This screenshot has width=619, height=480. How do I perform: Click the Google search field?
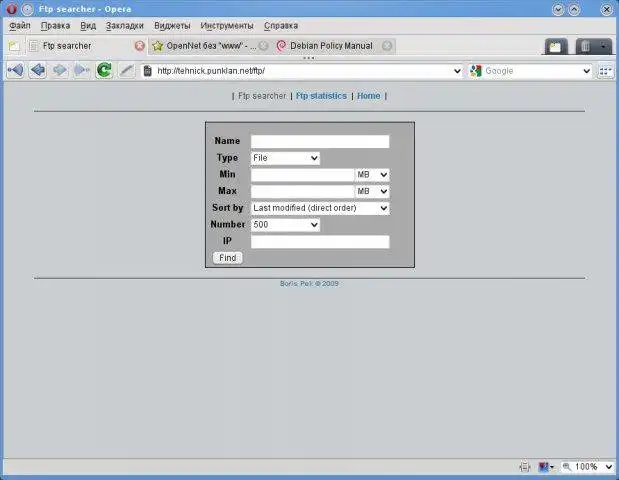[532, 71]
